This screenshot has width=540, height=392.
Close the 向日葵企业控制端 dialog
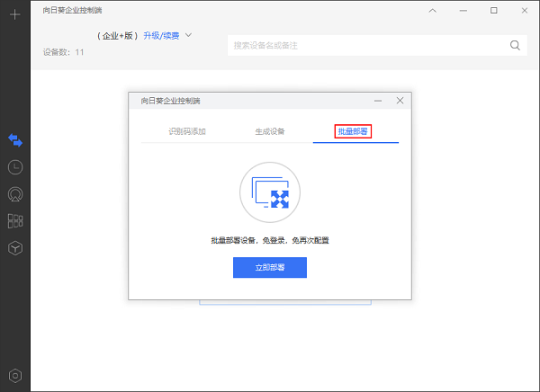coord(400,101)
